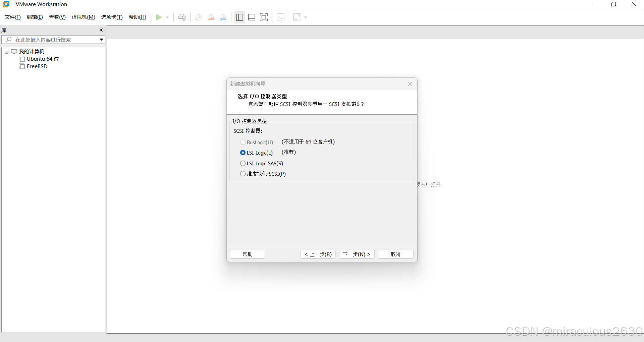Open the 文件(F) menu

point(13,17)
